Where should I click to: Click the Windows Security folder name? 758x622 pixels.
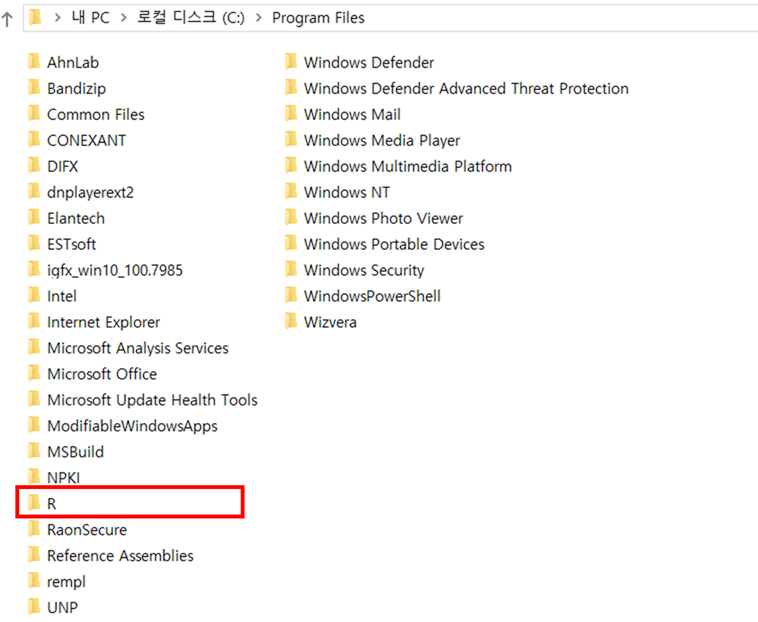(364, 271)
